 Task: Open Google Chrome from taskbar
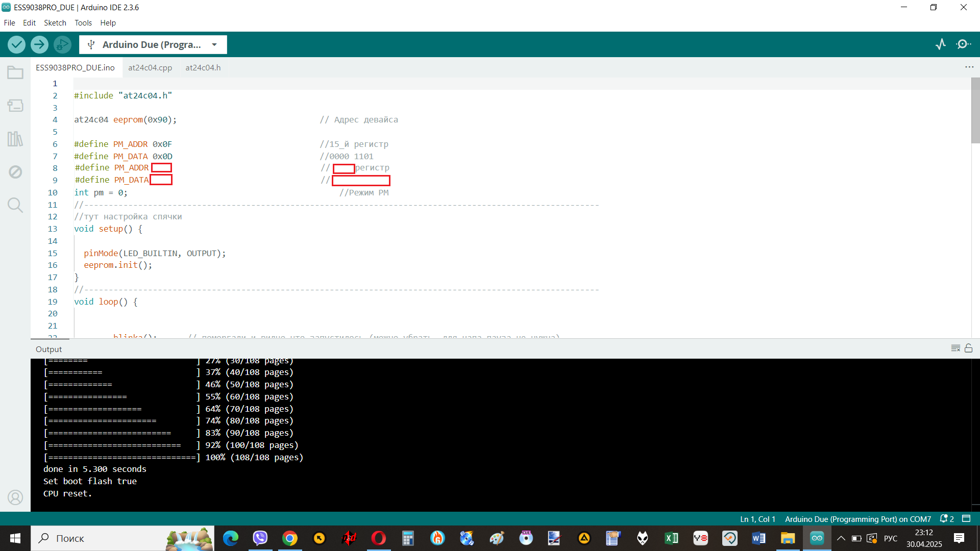click(x=290, y=538)
